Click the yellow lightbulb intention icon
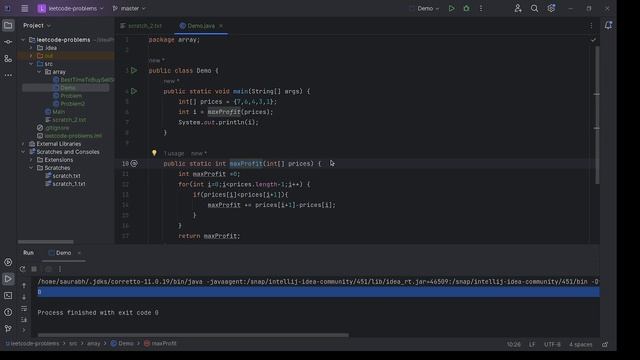 pyautogui.click(x=154, y=153)
